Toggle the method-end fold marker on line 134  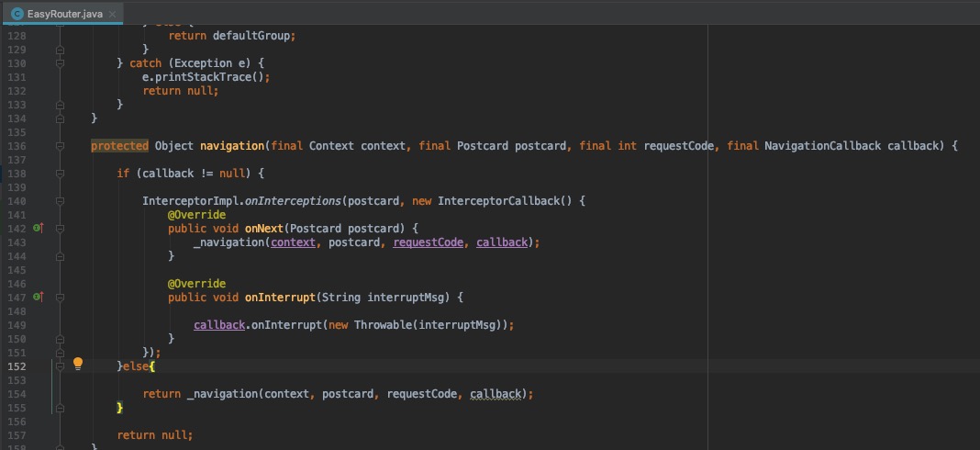(60, 118)
